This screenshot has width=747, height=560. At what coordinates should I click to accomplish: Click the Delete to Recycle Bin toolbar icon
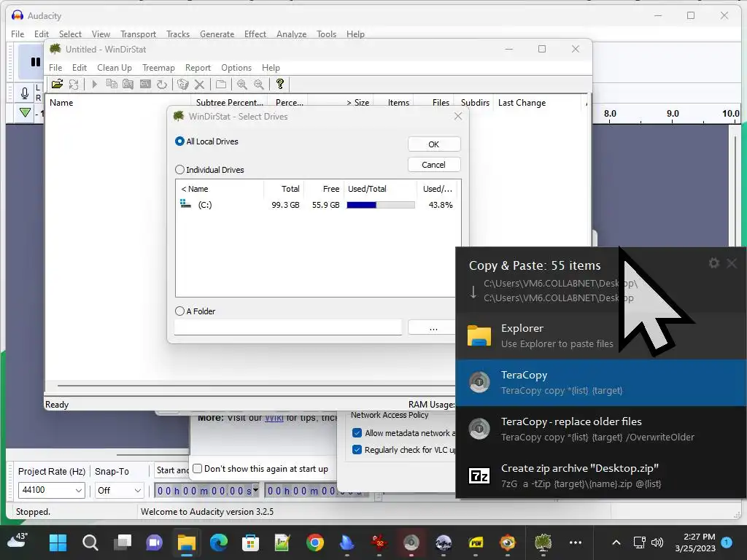coord(183,85)
